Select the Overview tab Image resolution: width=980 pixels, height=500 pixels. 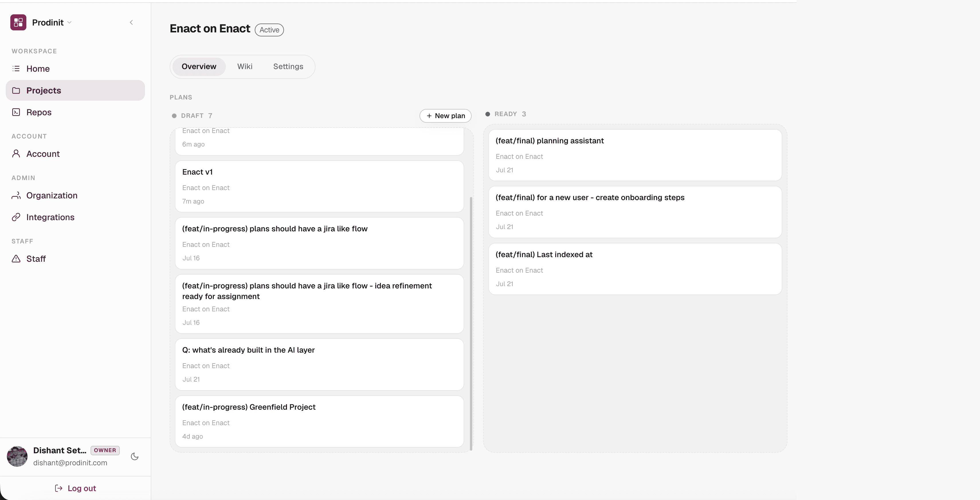[199, 67]
